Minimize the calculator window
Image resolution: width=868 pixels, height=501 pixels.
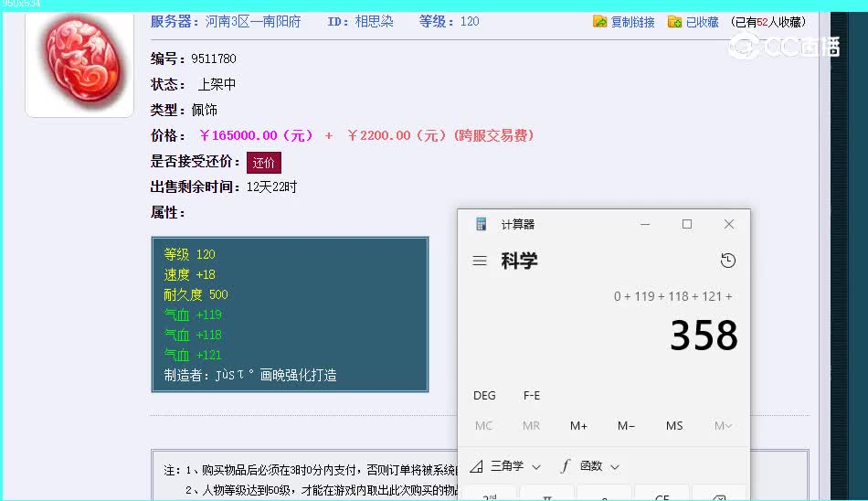[x=645, y=224]
